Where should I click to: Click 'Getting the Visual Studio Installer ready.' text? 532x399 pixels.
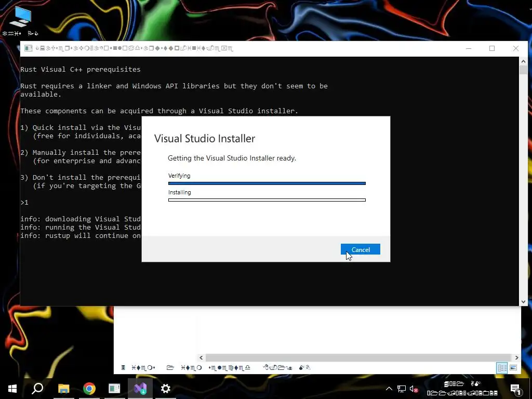[232, 158]
